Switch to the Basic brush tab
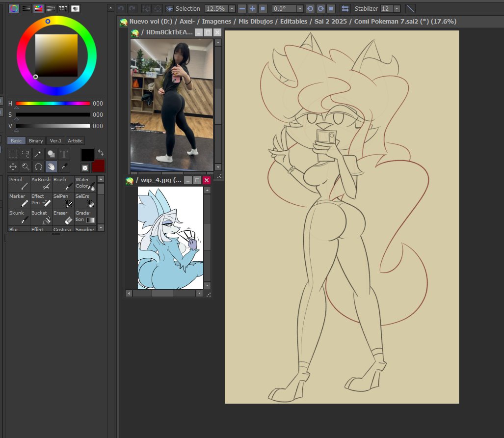 coord(16,140)
